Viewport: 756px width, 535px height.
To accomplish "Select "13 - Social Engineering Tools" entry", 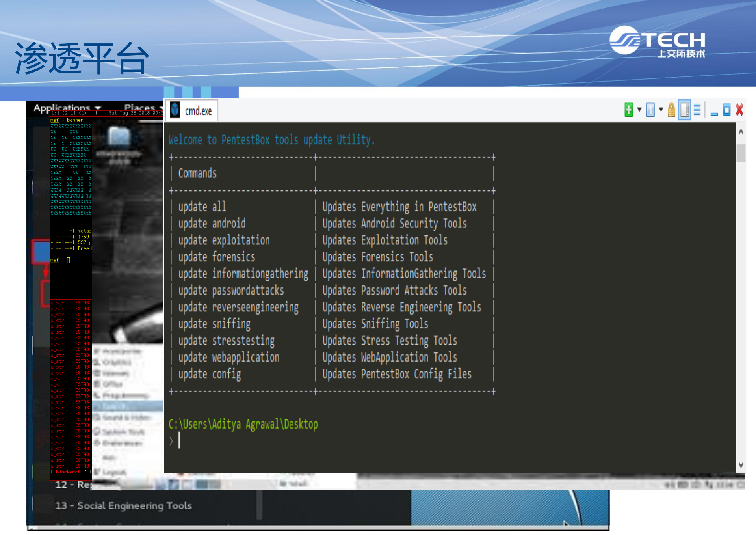I will (123, 505).
